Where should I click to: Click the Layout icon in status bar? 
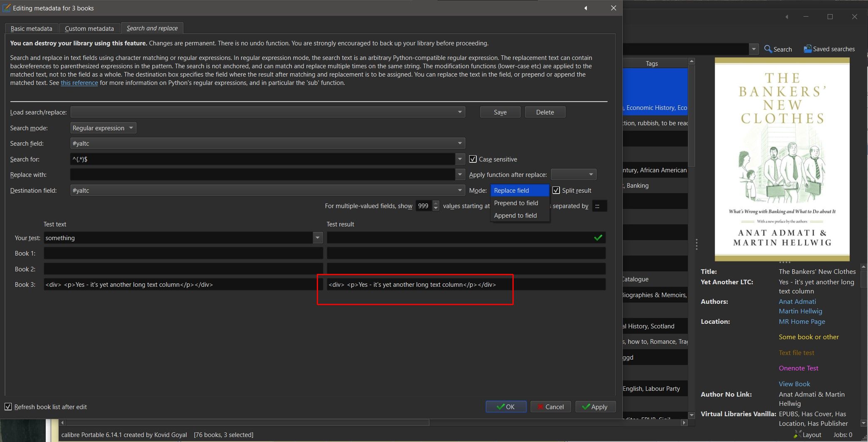(797, 435)
